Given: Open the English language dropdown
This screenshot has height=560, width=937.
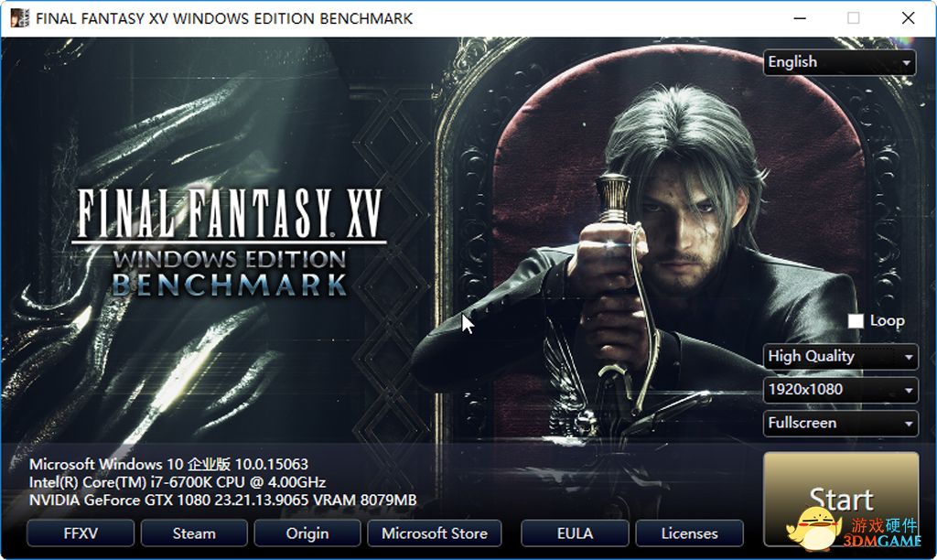Looking at the screenshot, I should [839, 62].
